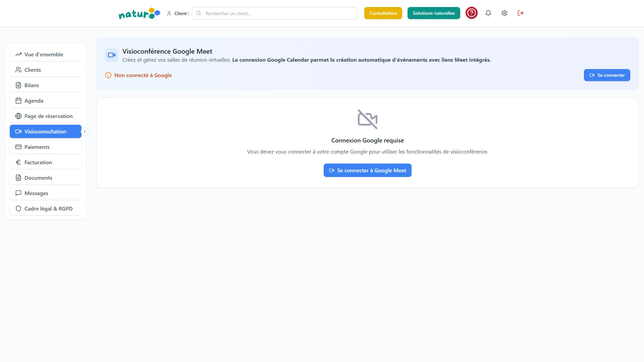This screenshot has height=362, width=644.
Task: Open the Bilans section
Action: (46, 85)
